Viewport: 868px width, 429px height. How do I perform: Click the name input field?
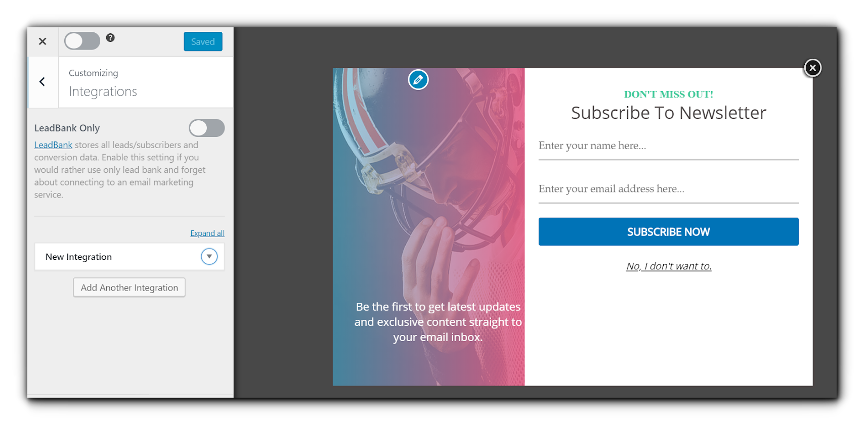pyautogui.click(x=668, y=147)
